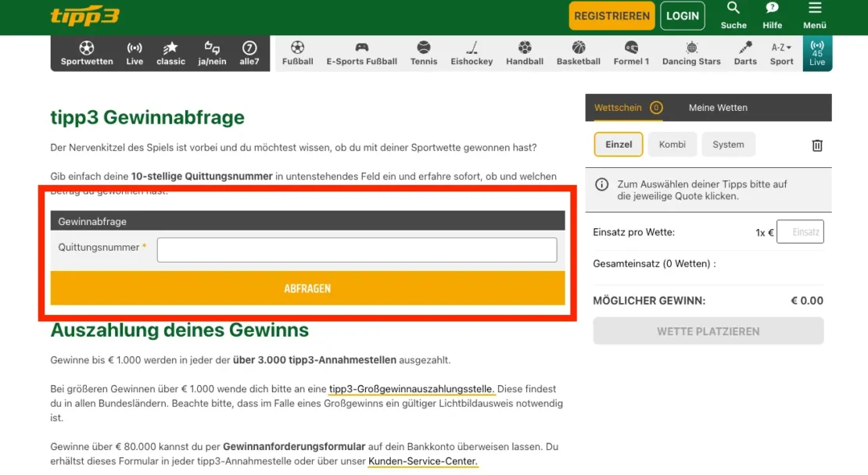The image size is (868, 475).
Task: Select the Einzel bet type
Action: [x=619, y=145]
